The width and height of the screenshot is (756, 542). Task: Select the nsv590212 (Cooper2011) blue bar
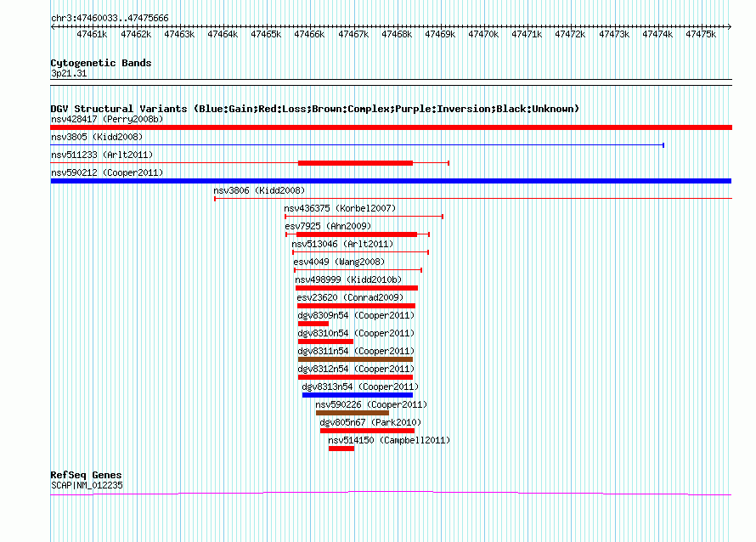[391, 181]
